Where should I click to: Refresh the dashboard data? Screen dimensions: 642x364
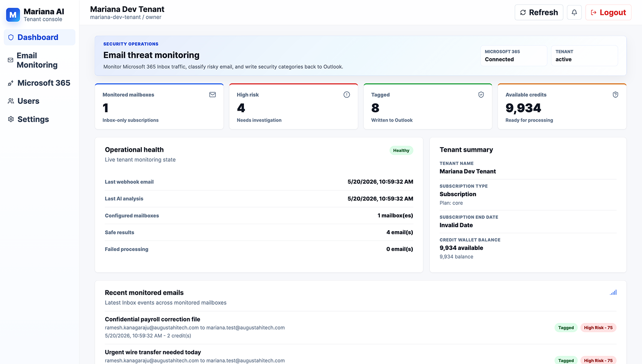point(539,12)
